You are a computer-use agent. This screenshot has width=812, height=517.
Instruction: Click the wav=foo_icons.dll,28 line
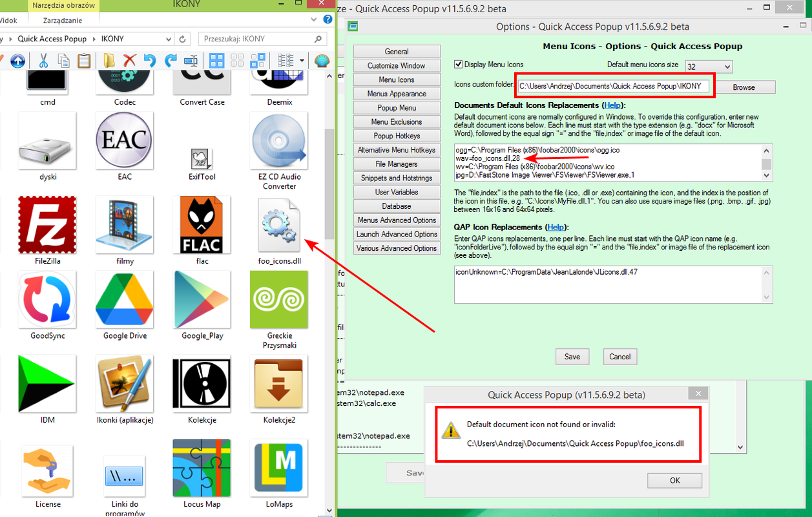488,158
